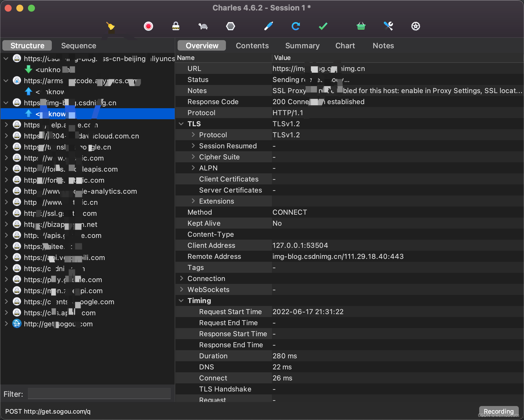Open the Settings gear icon
This screenshot has width=524, height=420.
click(x=416, y=26)
